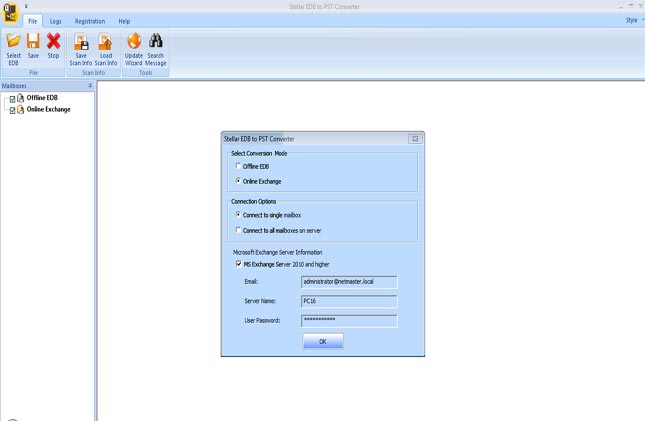
Task: Open the Registration ribbon tab
Action: coord(90,21)
